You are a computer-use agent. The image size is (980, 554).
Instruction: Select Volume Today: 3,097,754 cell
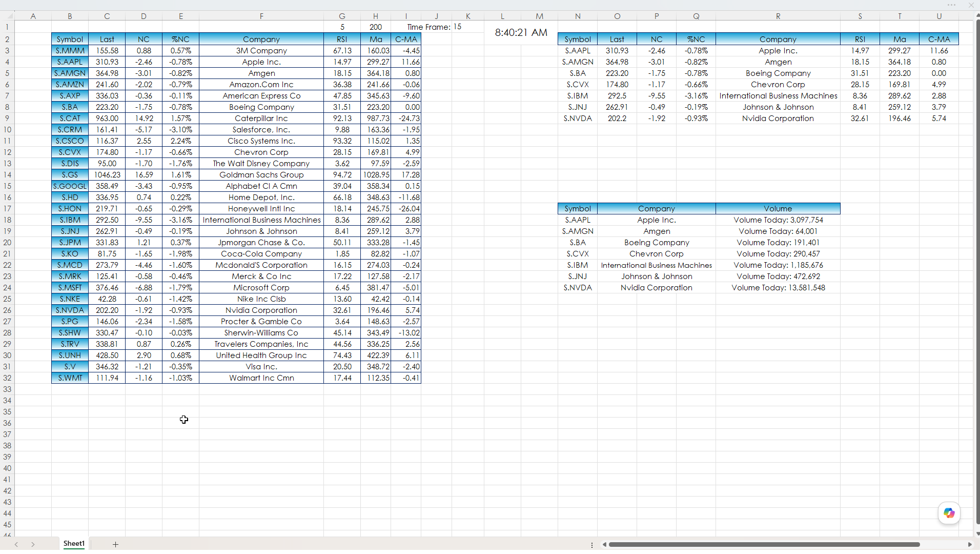[778, 220]
